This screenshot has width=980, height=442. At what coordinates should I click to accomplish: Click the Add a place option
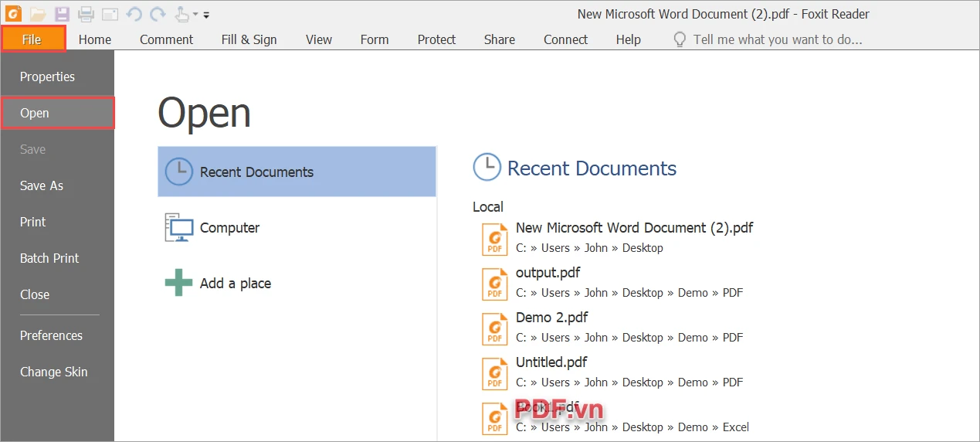[x=297, y=283]
